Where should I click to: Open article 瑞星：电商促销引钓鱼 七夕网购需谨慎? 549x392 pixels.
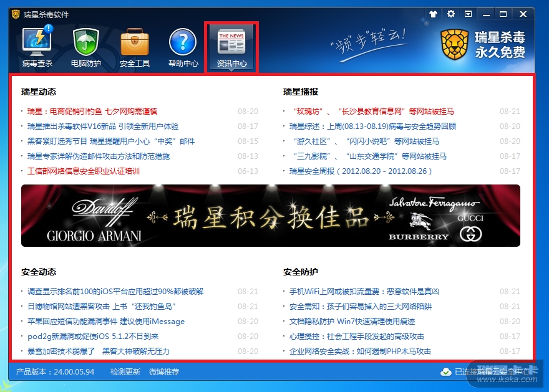(92, 112)
